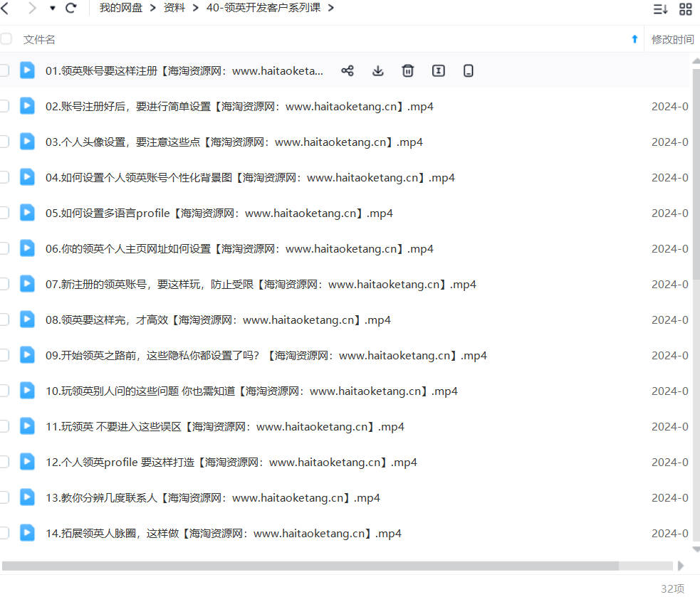Viewport: 700px width, 597px height.
Task: Select file name 13.教你分辨几度联系人
Action: point(213,498)
